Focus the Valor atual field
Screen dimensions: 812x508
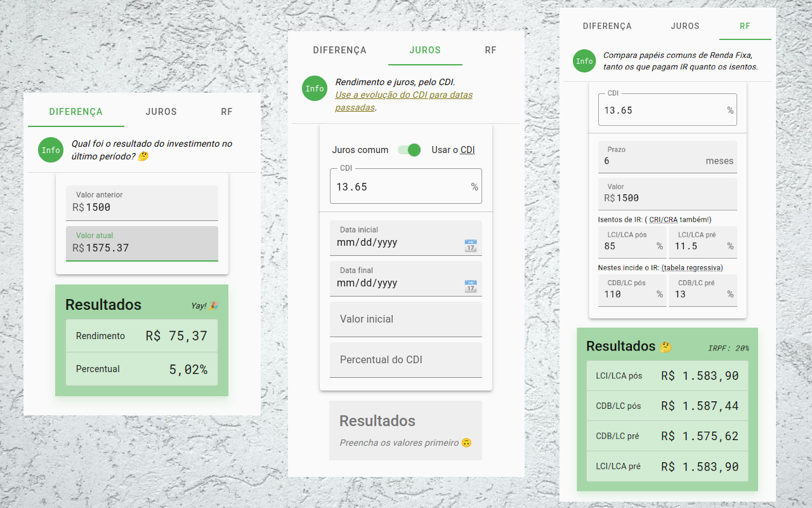coord(142,244)
